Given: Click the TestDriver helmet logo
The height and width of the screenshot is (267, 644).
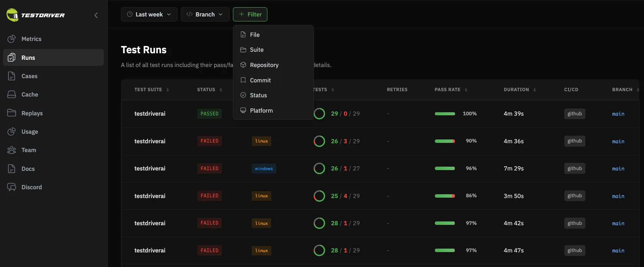Looking at the screenshot, I should coord(13,15).
